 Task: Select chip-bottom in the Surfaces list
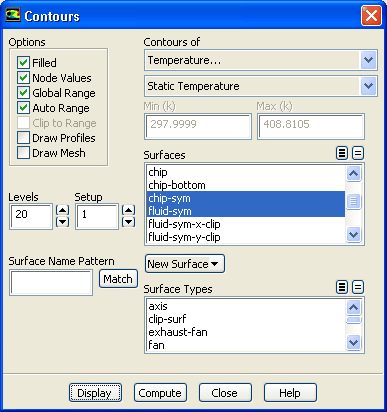click(x=246, y=185)
